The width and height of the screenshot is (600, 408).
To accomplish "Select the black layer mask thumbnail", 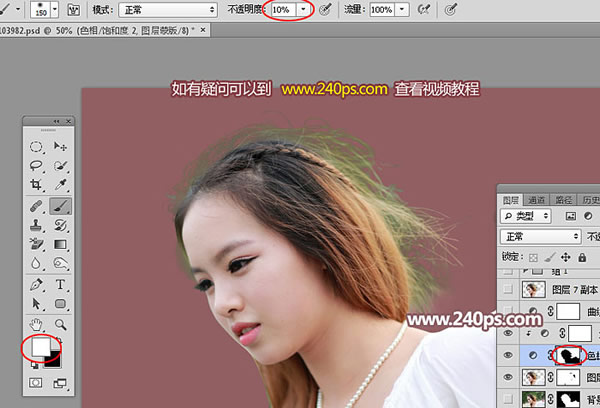I will pos(569,355).
